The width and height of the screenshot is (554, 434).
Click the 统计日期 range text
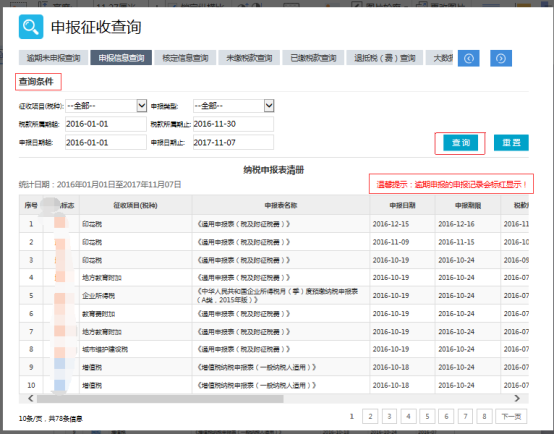100,184
